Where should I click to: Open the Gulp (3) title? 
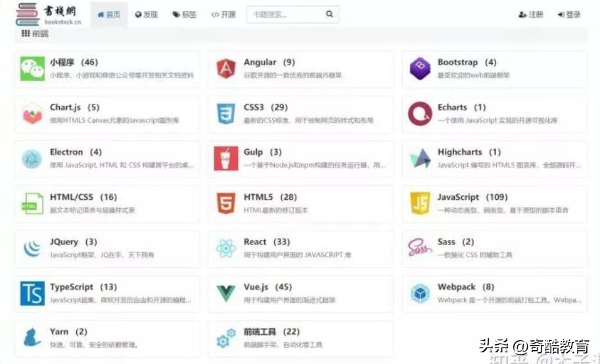(262, 152)
